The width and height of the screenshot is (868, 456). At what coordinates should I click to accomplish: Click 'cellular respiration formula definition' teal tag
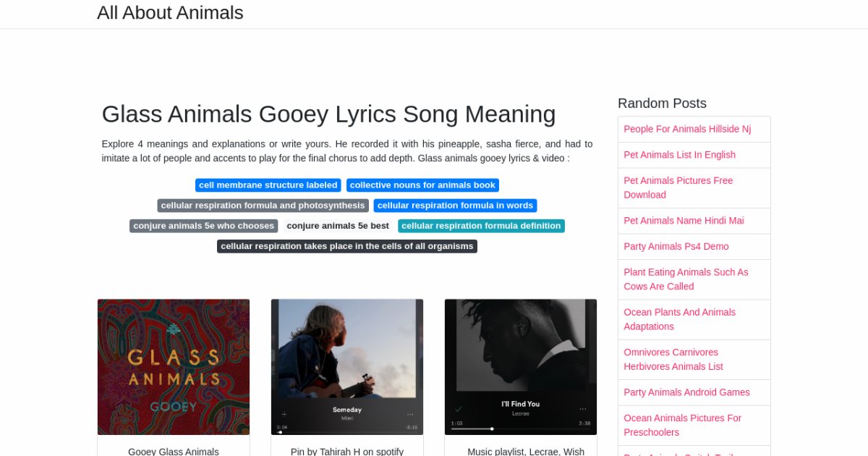coord(481,226)
